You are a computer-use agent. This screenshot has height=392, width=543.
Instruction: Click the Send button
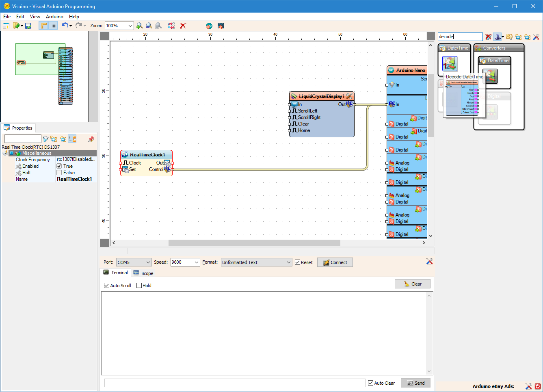415,383
